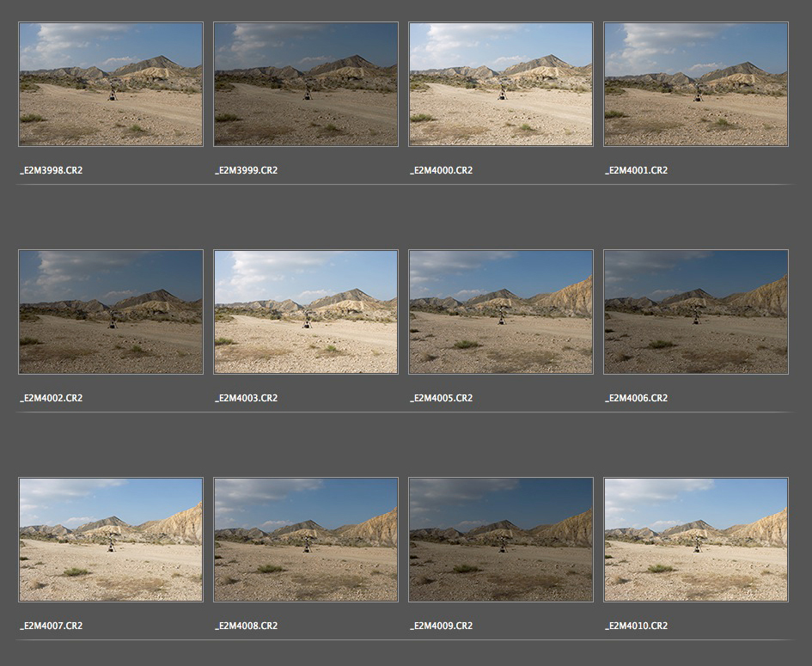Select the dark _E2M4002.CR2 thumbnail

[x=111, y=312]
